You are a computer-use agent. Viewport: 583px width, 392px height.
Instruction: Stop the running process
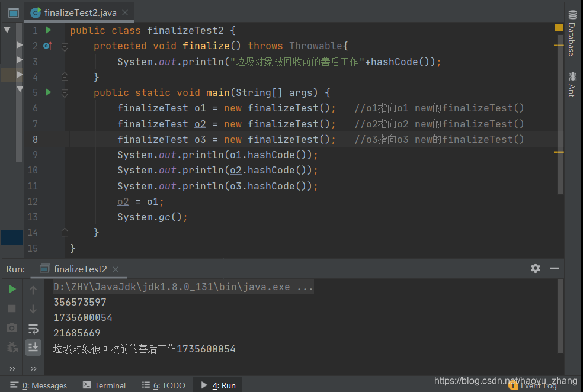click(12, 309)
